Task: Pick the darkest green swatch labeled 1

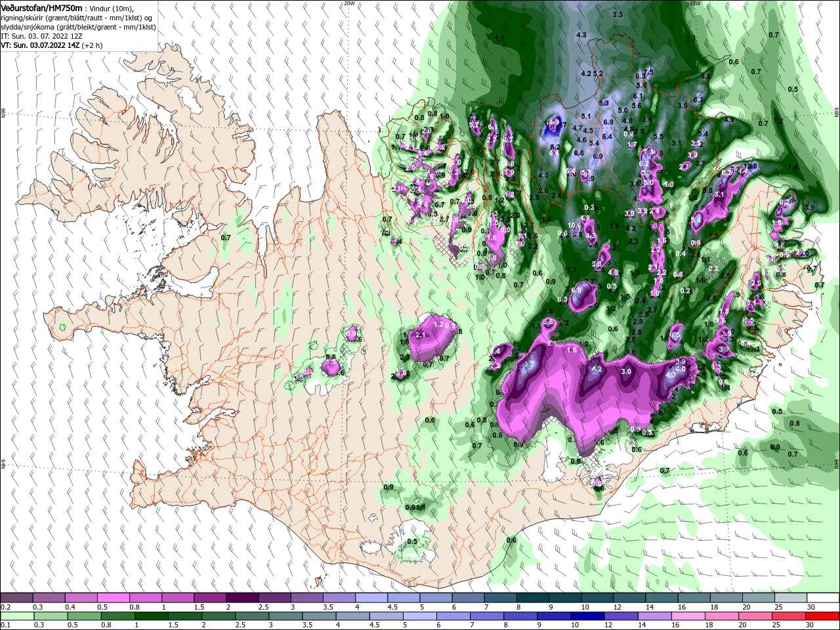Action: tap(150, 616)
